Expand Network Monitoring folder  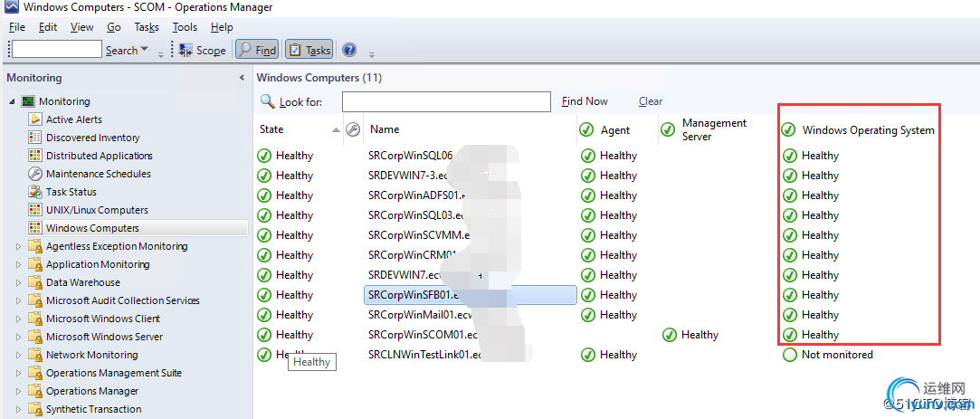tap(18, 356)
